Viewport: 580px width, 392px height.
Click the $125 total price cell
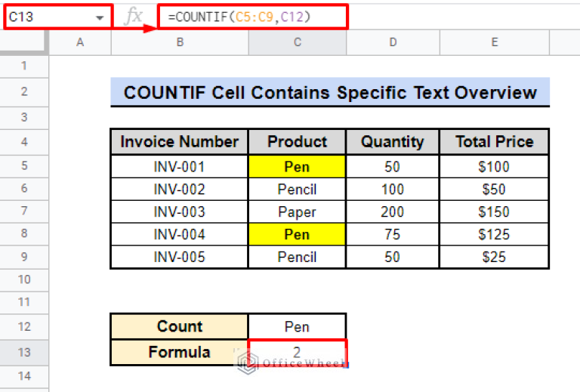click(494, 235)
